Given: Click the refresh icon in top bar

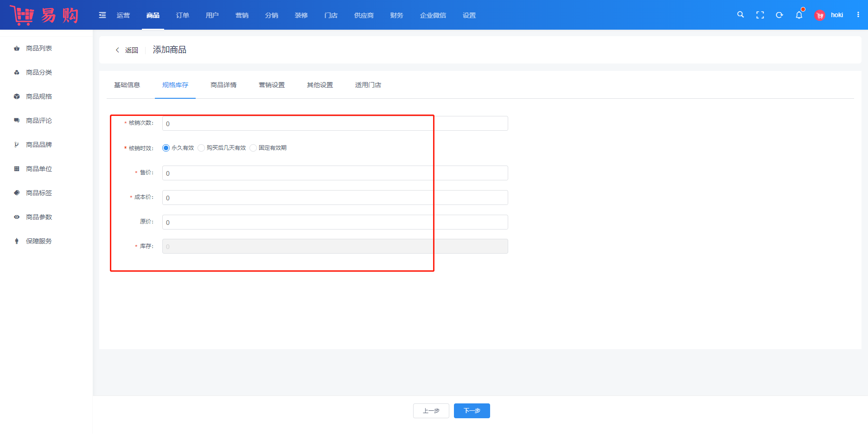Looking at the screenshot, I should (x=779, y=15).
